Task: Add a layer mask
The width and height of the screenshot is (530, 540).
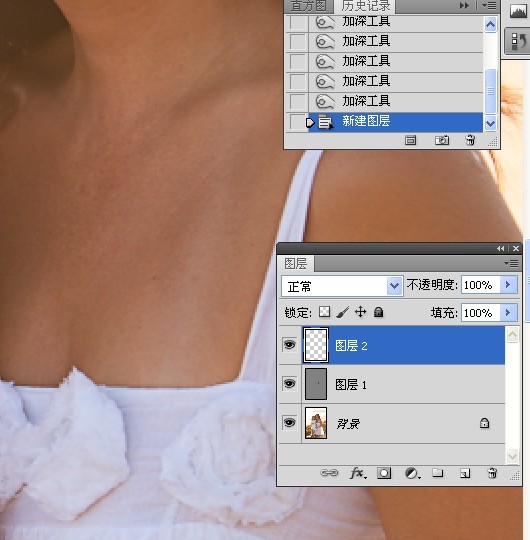Action: click(x=384, y=473)
